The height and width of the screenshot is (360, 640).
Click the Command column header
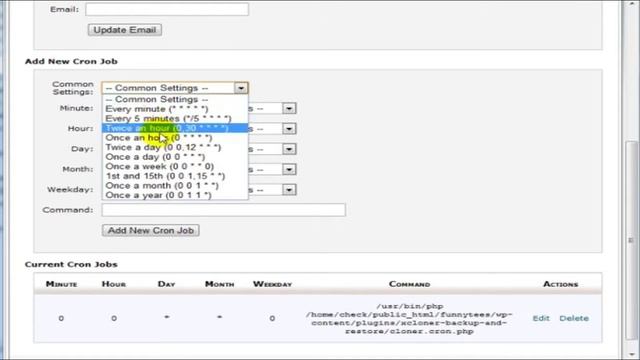pos(409,284)
